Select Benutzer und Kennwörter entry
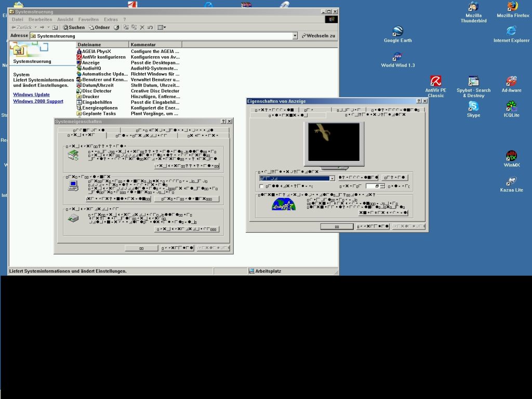Screen dimensions: 532x399 (102, 79)
